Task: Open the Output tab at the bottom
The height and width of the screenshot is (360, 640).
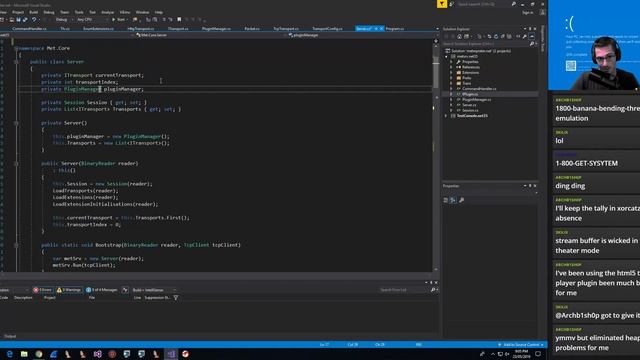Action: [x=10, y=336]
